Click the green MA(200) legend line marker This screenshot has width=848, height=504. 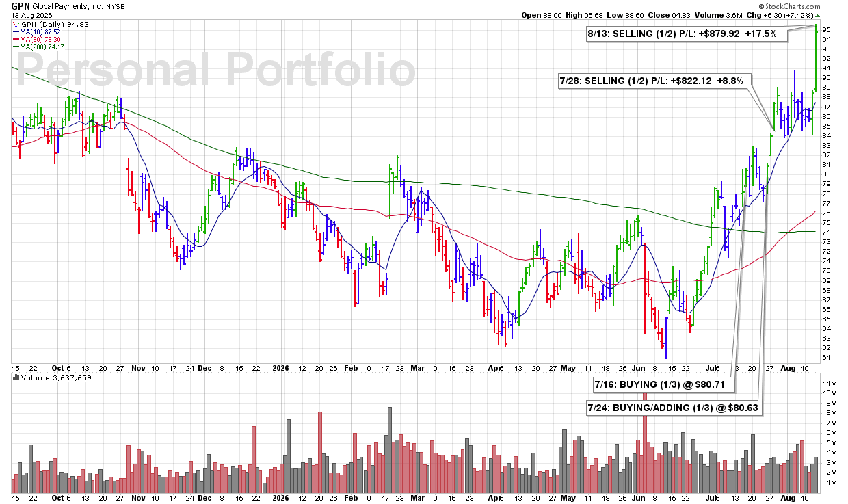tap(15, 46)
